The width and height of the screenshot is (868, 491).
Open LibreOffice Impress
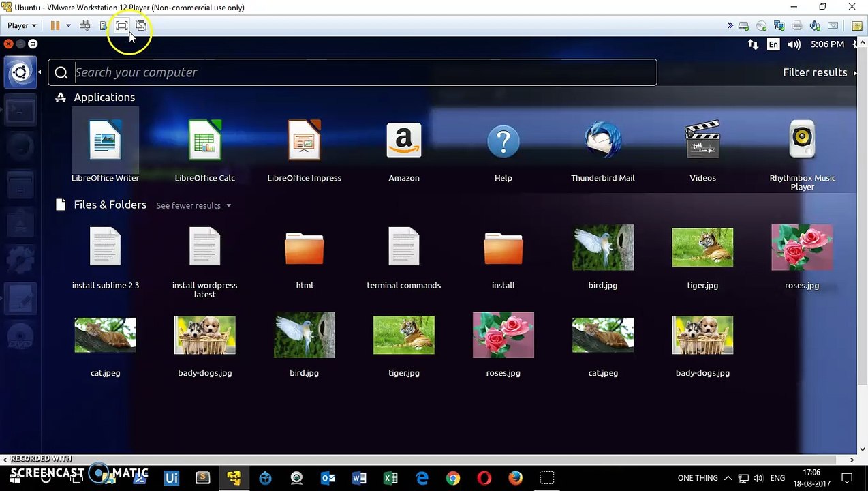304,140
